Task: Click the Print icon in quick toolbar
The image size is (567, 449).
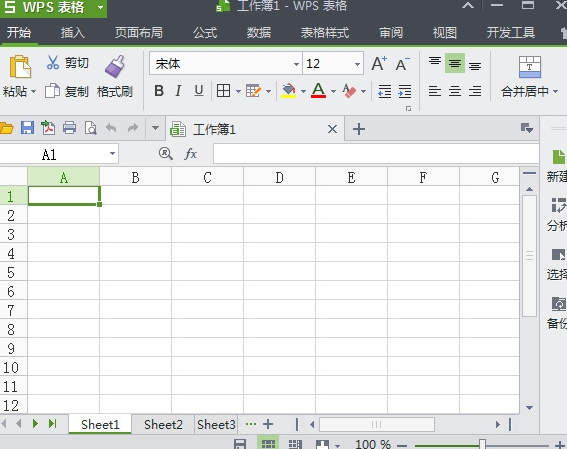Action: click(69, 128)
